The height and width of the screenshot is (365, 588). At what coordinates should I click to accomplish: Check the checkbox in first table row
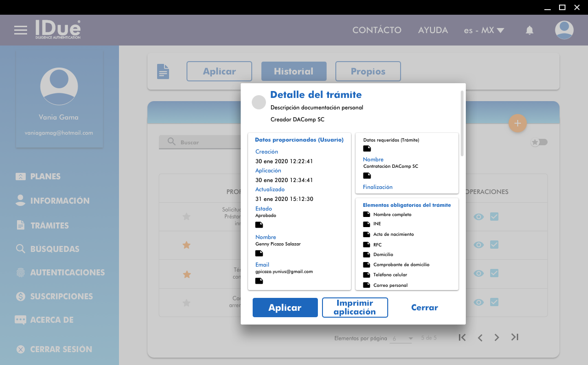[494, 217]
